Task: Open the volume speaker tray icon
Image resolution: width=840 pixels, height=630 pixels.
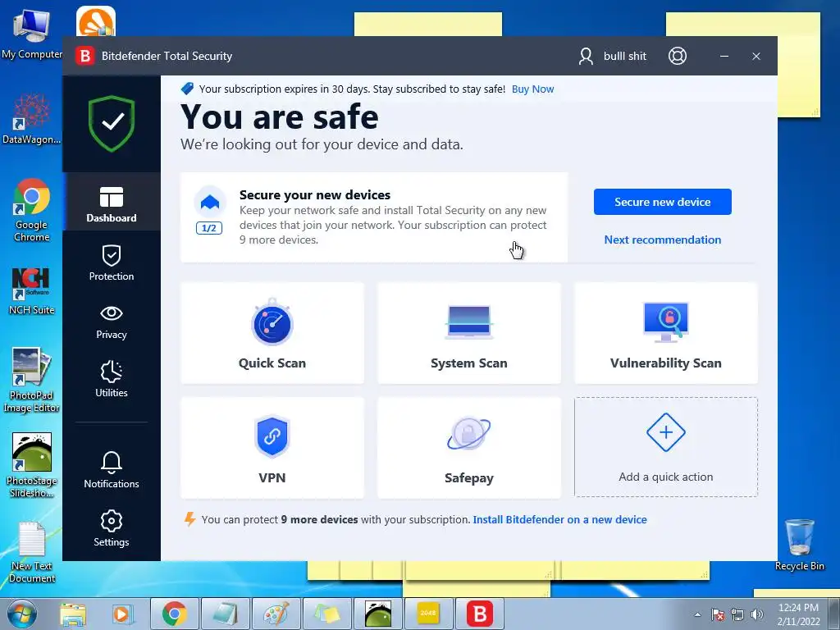Action: click(757, 614)
